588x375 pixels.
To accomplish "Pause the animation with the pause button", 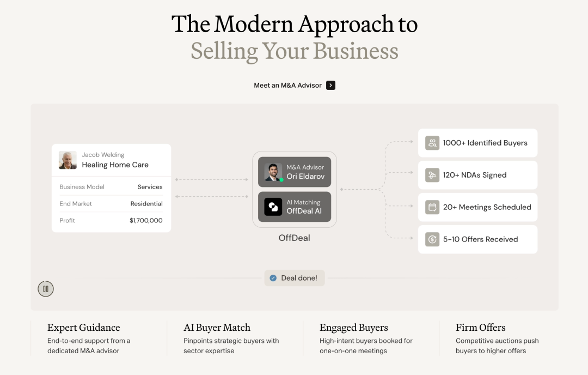I will tap(46, 289).
